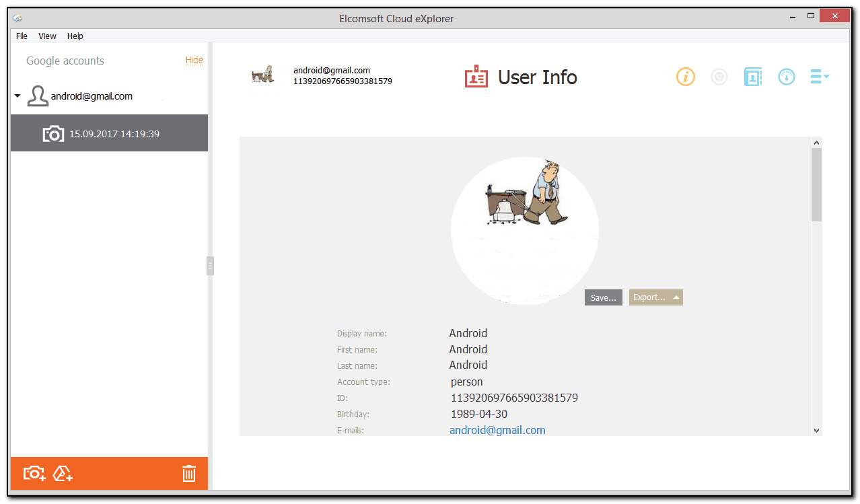The image size is (860, 504).
Task: Click the scroll down arrow in User Info
Action: (816, 430)
